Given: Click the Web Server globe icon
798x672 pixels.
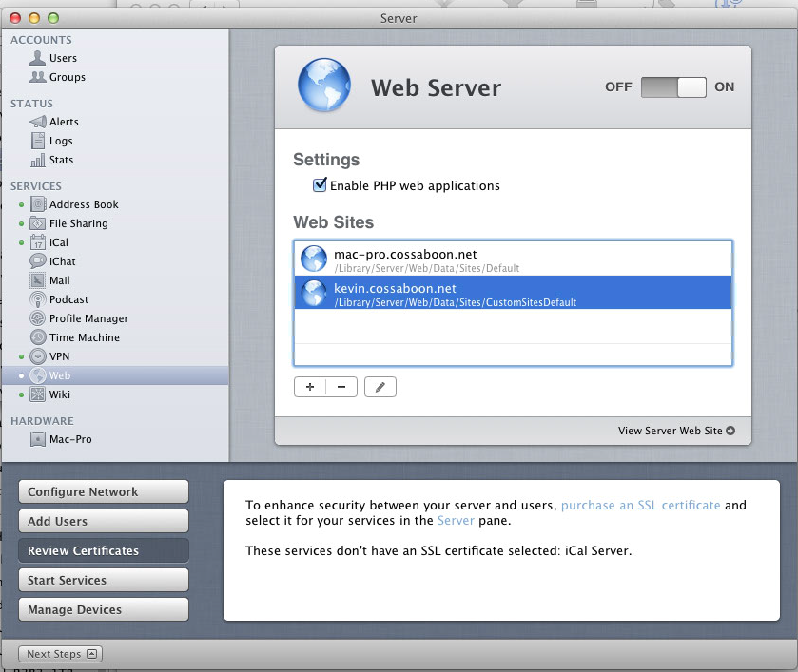Looking at the screenshot, I should coord(323,86).
